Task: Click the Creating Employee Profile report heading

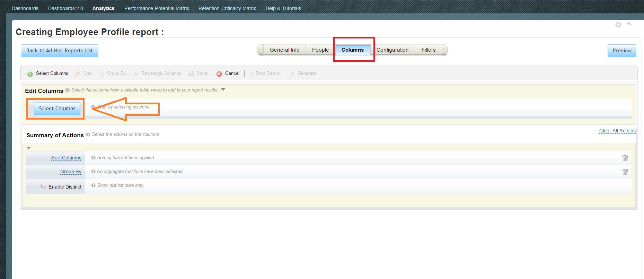Action: [x=90, y=32]
